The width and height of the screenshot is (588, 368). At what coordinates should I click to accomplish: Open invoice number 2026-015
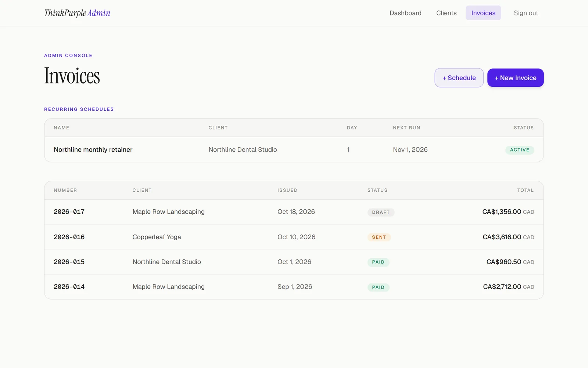69,262
